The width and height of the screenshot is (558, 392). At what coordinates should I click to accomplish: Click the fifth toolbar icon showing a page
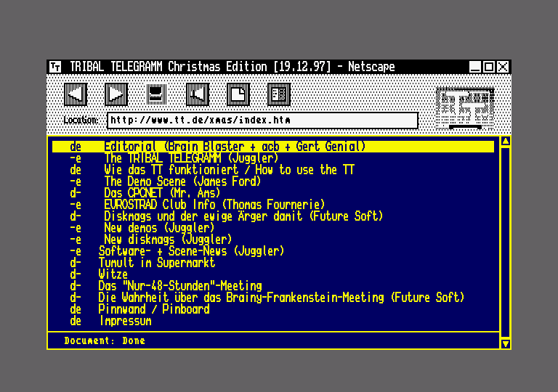238,94
